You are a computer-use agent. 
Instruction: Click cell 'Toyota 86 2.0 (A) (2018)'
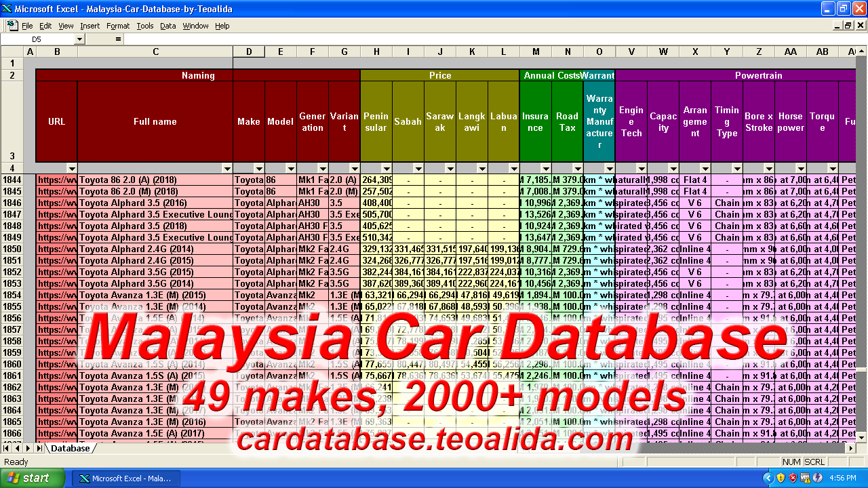(155, 180)
